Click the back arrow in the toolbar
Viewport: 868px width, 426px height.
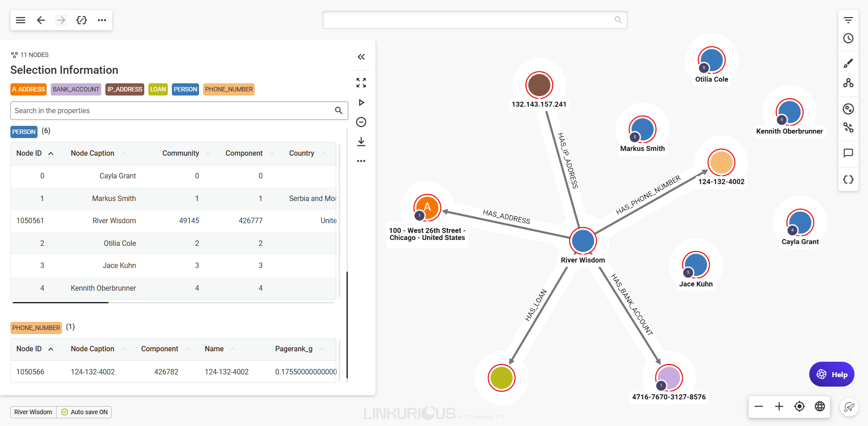pyautogui.click(x=41, y=20)
